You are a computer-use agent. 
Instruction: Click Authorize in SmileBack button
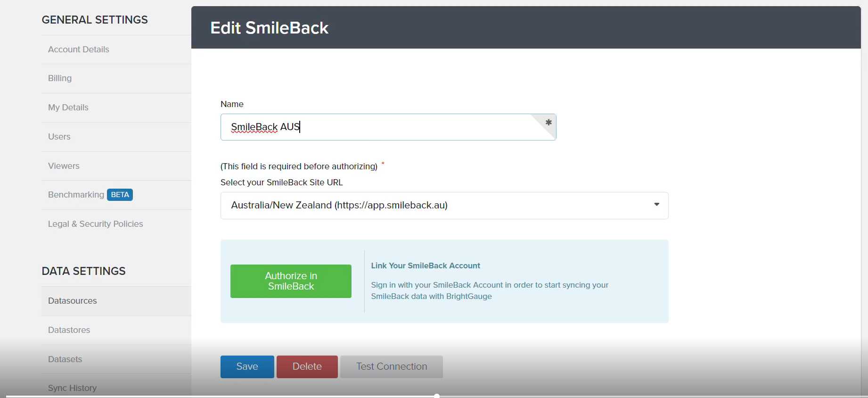click(291, 281)
